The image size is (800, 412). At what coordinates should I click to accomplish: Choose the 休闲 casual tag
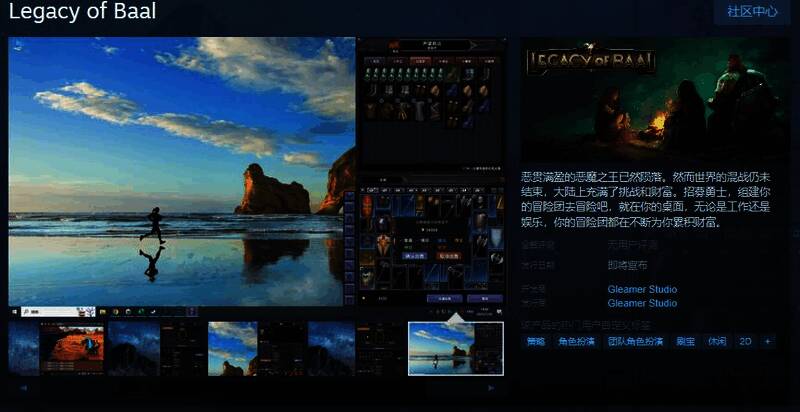point(716,341)
